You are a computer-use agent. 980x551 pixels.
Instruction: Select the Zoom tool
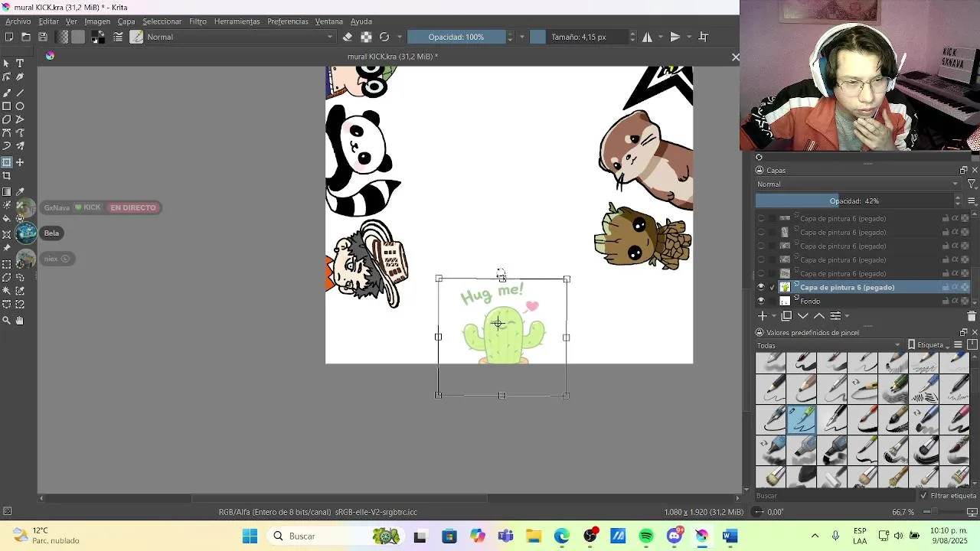click(x=7, y=321)
